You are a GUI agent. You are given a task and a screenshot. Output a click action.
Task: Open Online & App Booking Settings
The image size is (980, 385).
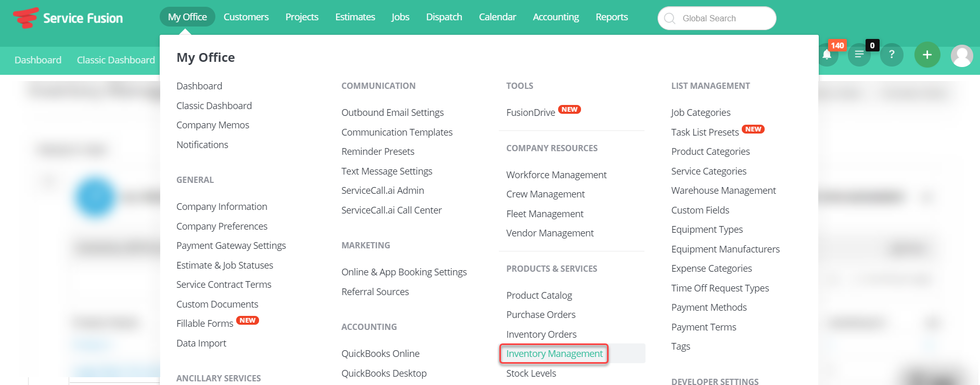(404, 272)
